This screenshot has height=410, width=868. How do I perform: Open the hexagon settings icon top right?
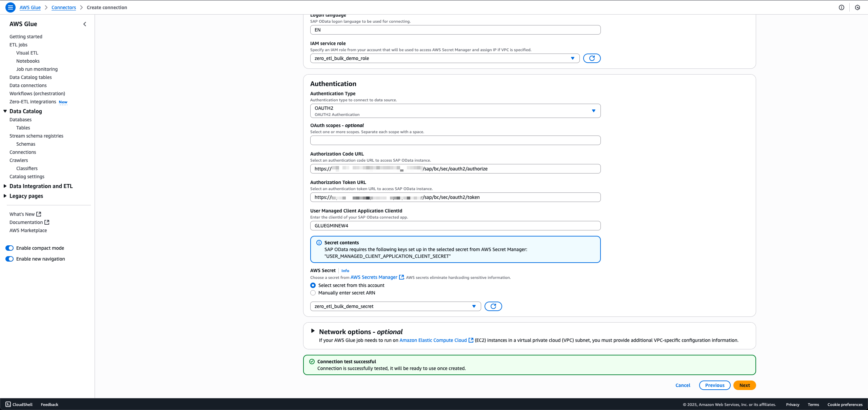point(857,7)
